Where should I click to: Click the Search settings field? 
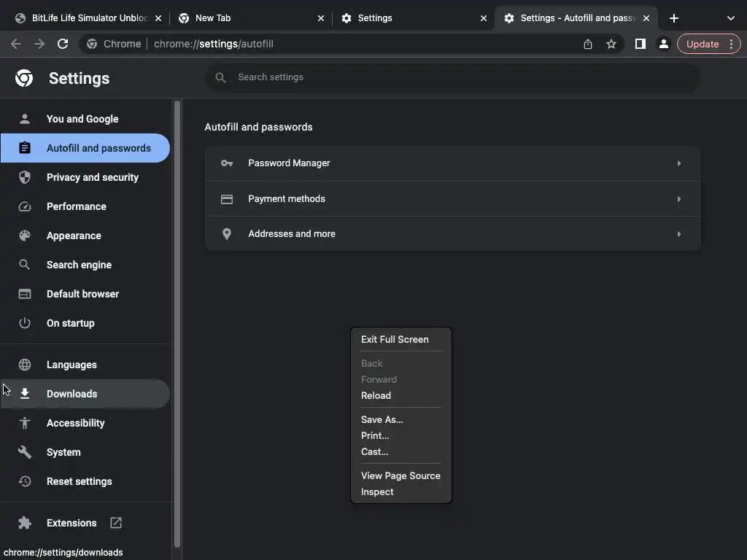point(452,77)
